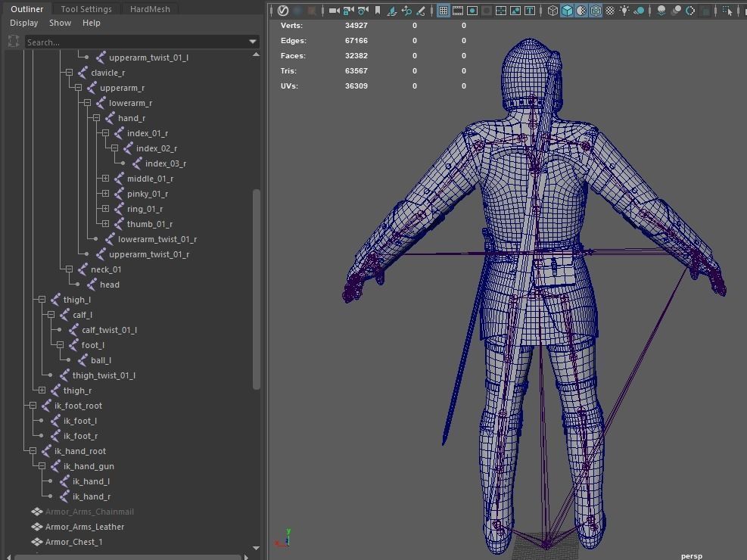The height and width of the screenshot is (560, 747).
Task: Toggle Gate Mask display
Action: (x=487, y=11)
